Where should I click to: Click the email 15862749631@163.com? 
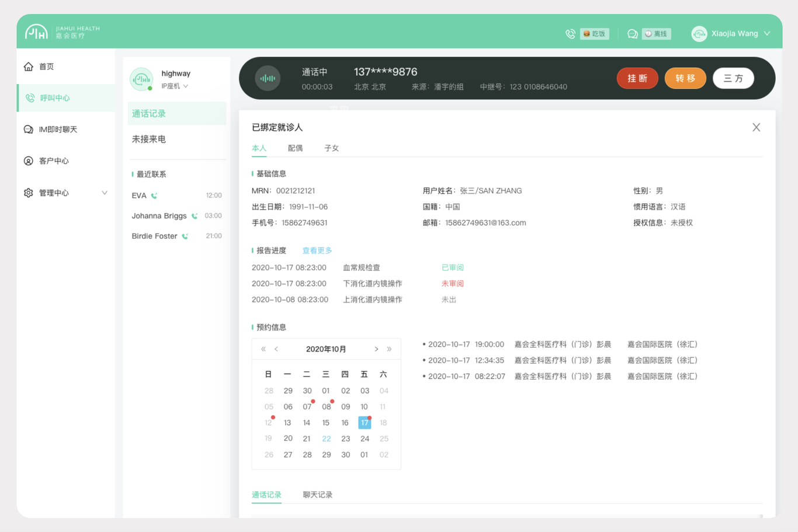point(485,223)
